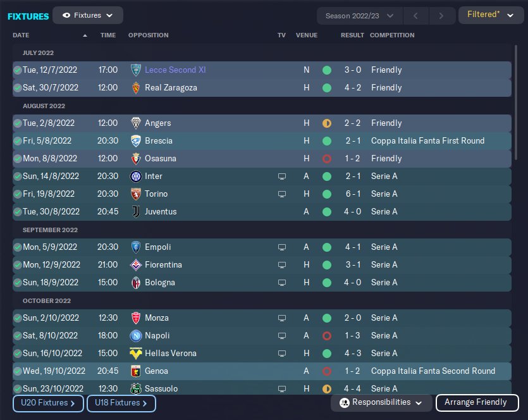
Task: Click the red loss indicator on Osasuna row
Action: [327, 158]
